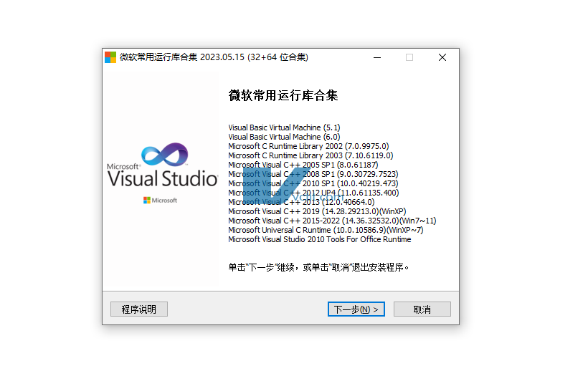
Task: Click the small Microsoft logo under Visual Studio
Action: (x=160, y=201)
